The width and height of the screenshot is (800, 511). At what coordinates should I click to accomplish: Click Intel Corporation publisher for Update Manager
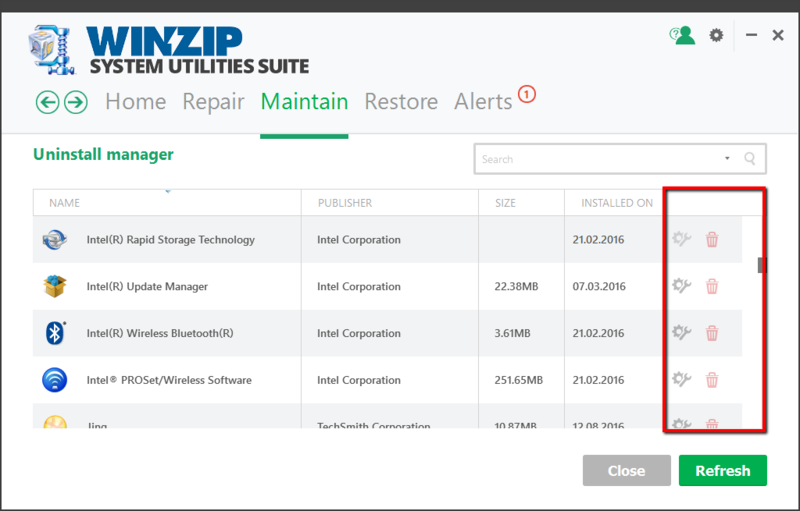tap(359, 287)
